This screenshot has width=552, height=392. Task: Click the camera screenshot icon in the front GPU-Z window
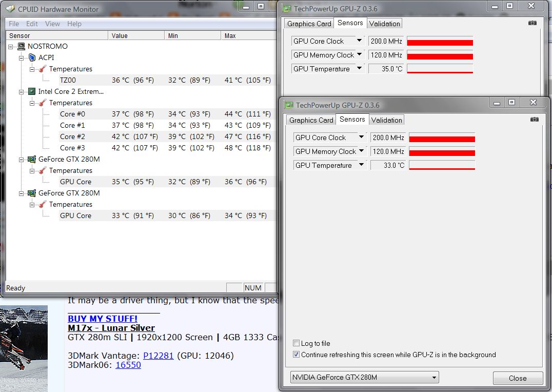coord(535,120)
